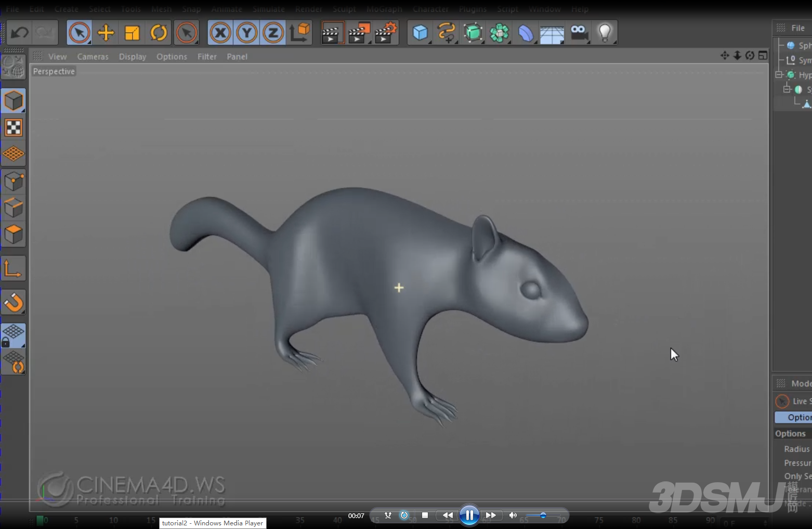Click the Options tab in attributes

[x=793, y=417]
